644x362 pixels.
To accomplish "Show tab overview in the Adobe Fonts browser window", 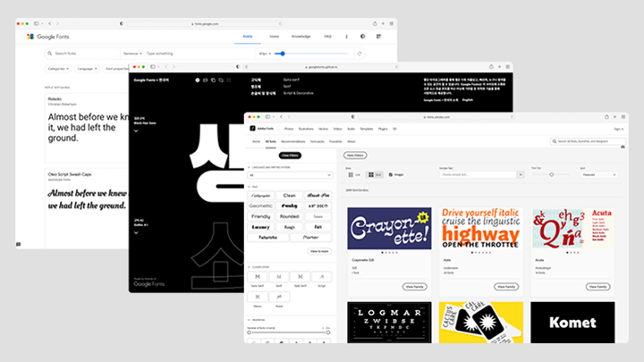I will pyautogui.click(x=623, y=117).
